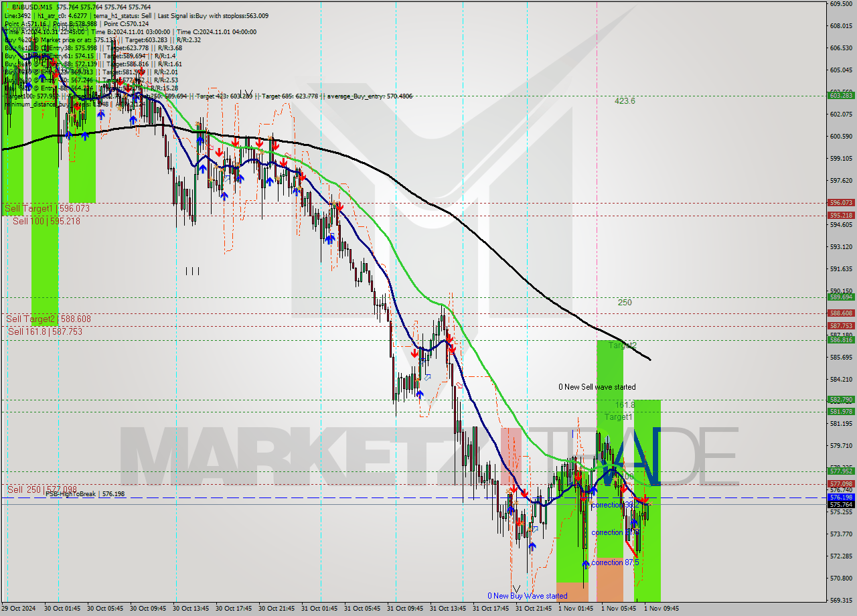Click the 569.315 price axis value
857x616 pixels.
click(840, 600)
